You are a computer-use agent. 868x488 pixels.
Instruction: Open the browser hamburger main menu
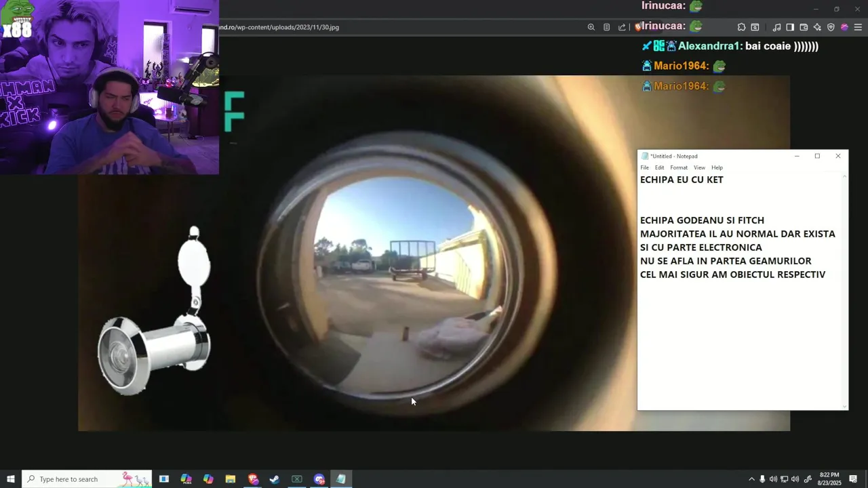pyautogui.click(x=858, y=27)
